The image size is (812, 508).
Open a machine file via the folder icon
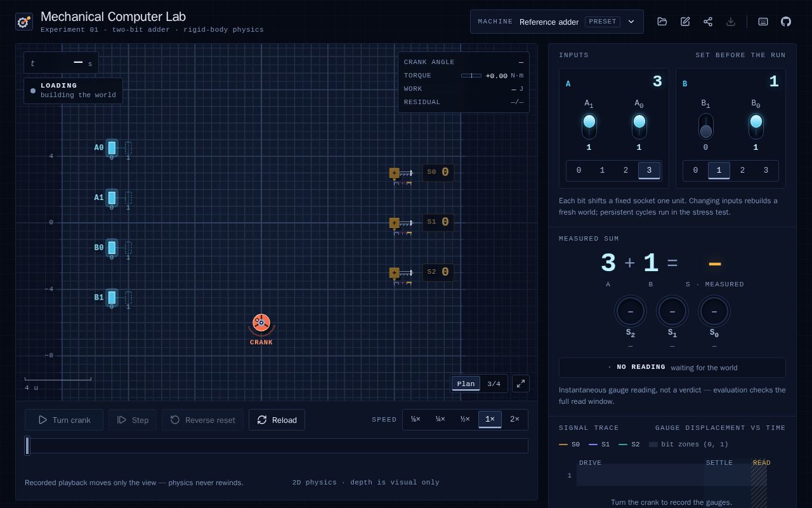(662, 22)
